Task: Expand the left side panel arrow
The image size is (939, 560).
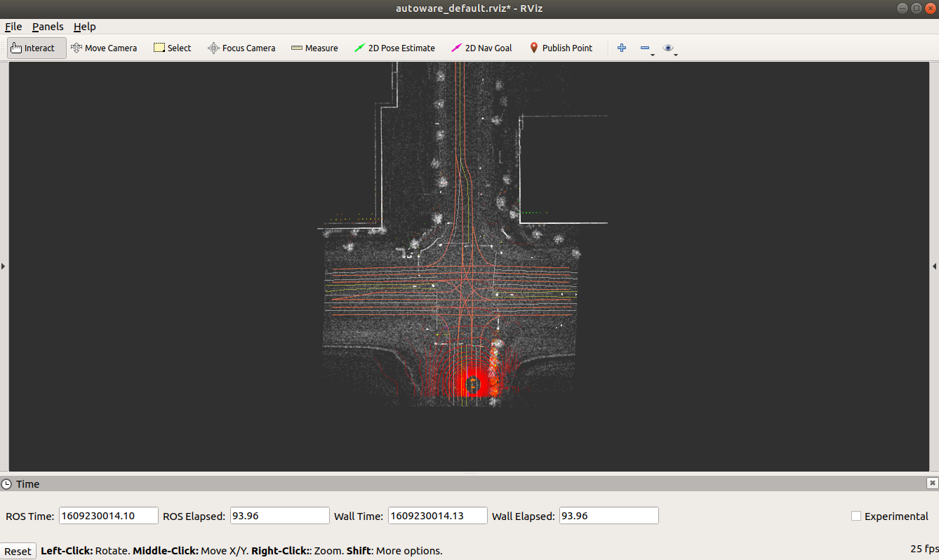Action: (x=4, y=266)
